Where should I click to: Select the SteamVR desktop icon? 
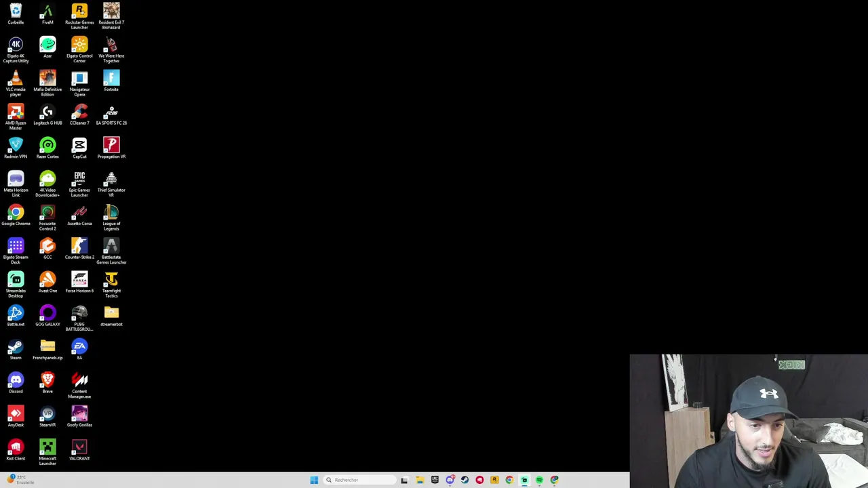(x=47, y=417)
